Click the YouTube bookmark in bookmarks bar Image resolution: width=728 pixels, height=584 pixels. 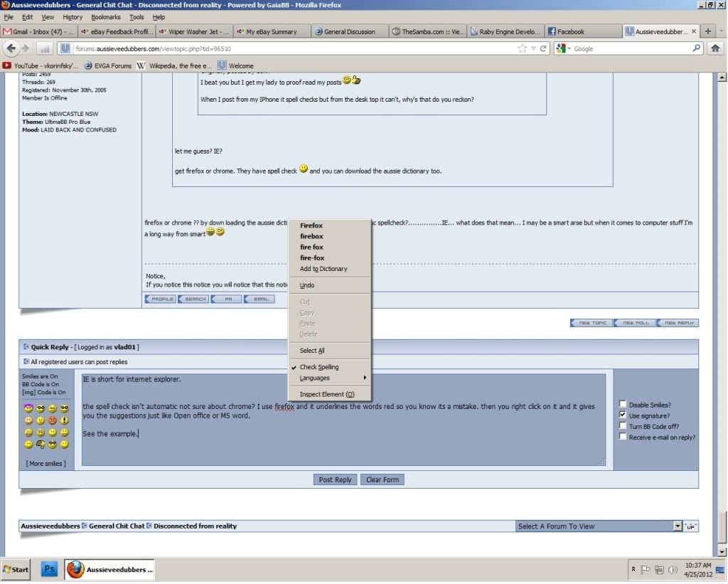[x=41, y=65]
